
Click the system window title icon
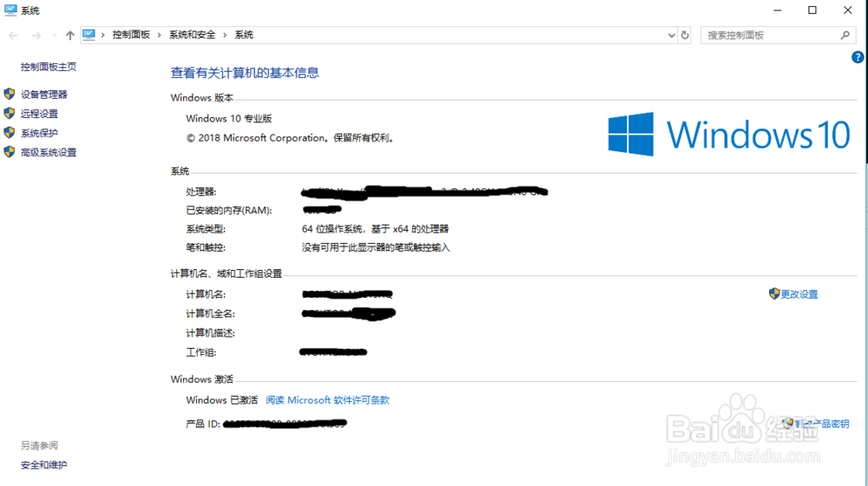pyautogui.click(x=10, y=10)
